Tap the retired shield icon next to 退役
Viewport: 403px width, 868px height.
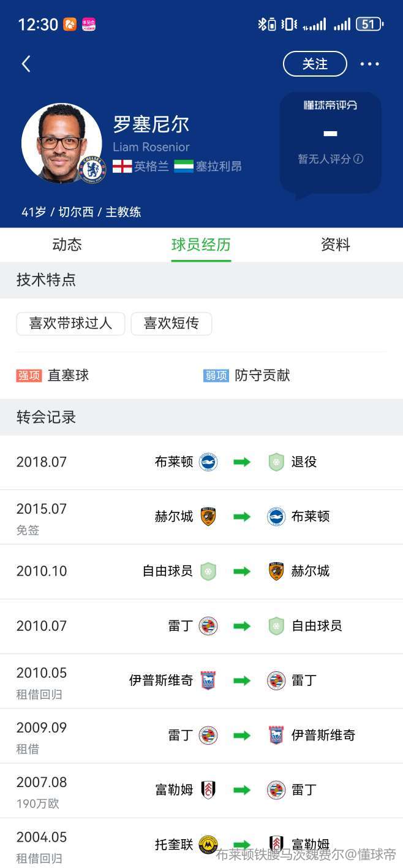276,462
